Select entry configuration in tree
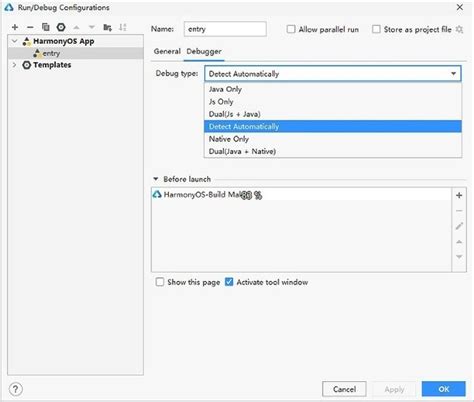The image size is (474, 402). click(x=76, y=53)
